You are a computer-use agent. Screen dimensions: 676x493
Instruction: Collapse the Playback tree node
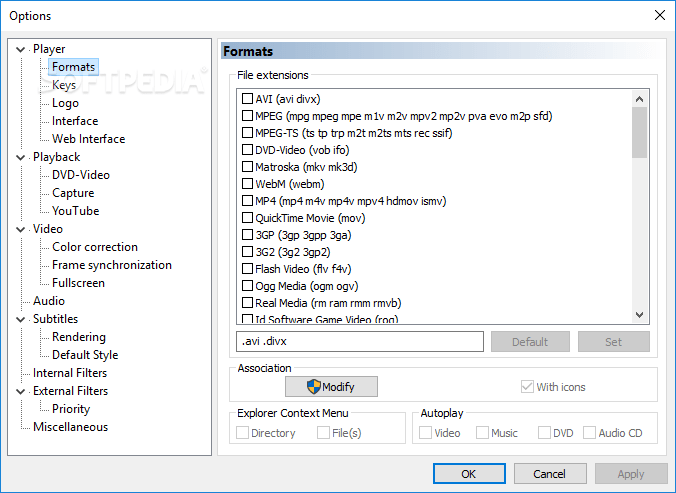[x=20, y=157]
